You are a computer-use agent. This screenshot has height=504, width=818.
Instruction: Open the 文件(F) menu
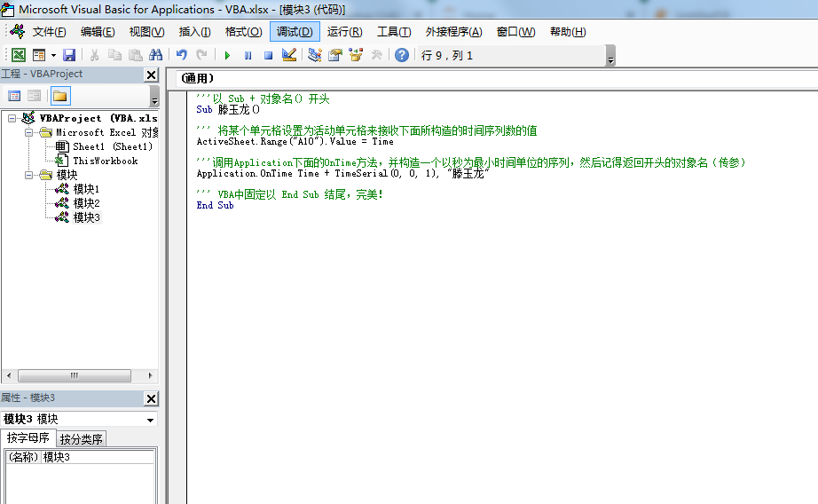pos(49,32)
